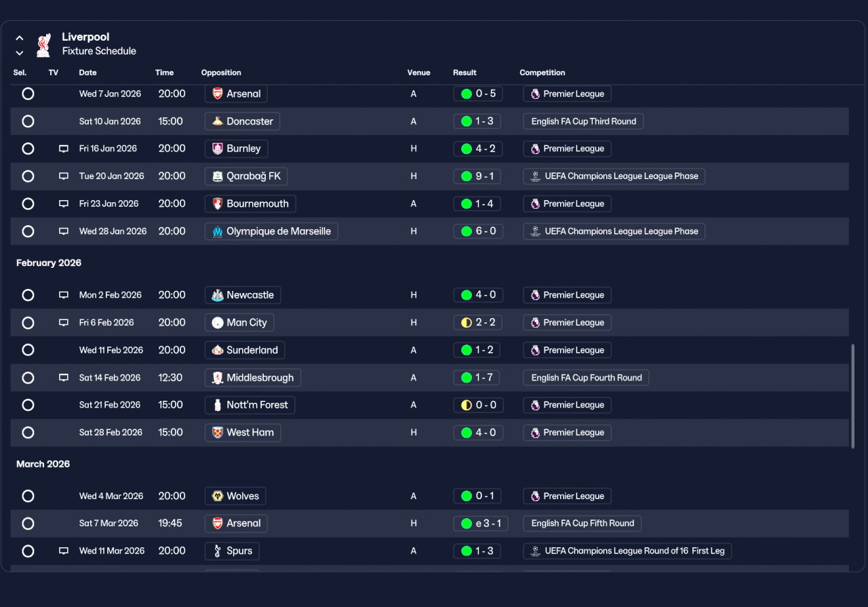Screen dimensions: 868x607
Task: Open English FA Cup Third Round competition
Action: point(583,121)
